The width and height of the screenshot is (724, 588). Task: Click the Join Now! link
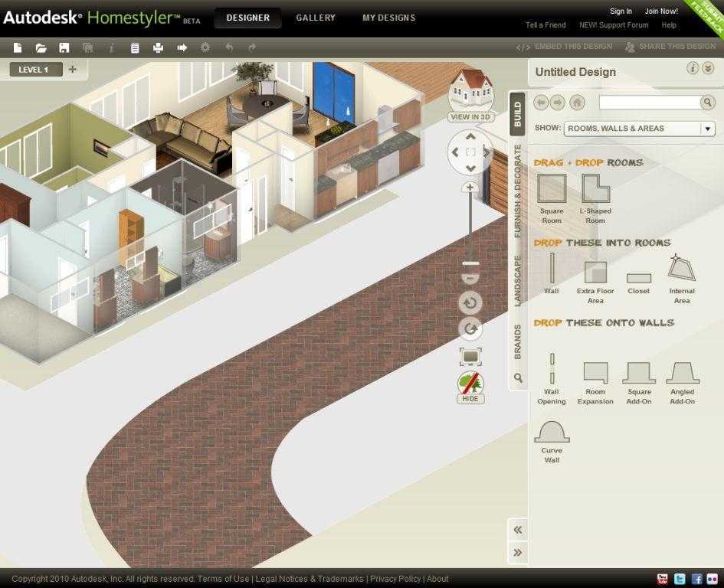(661, 11)
